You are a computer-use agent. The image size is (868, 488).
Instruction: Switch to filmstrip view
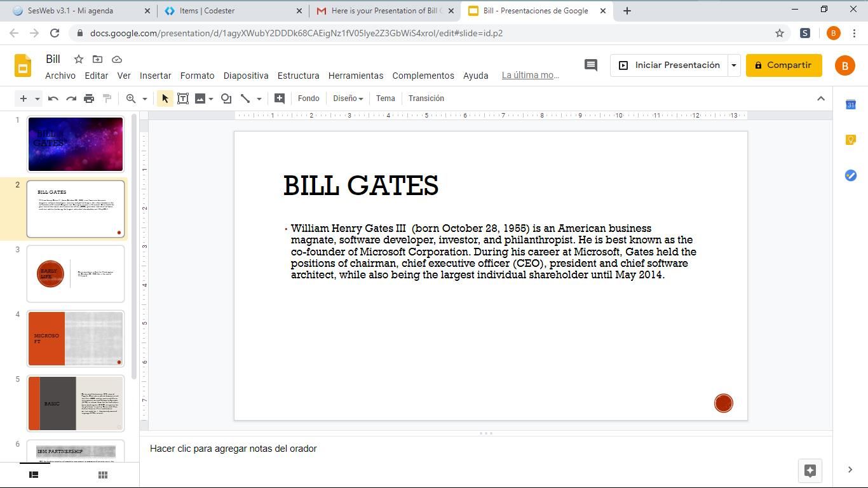(x=34, y=475)
